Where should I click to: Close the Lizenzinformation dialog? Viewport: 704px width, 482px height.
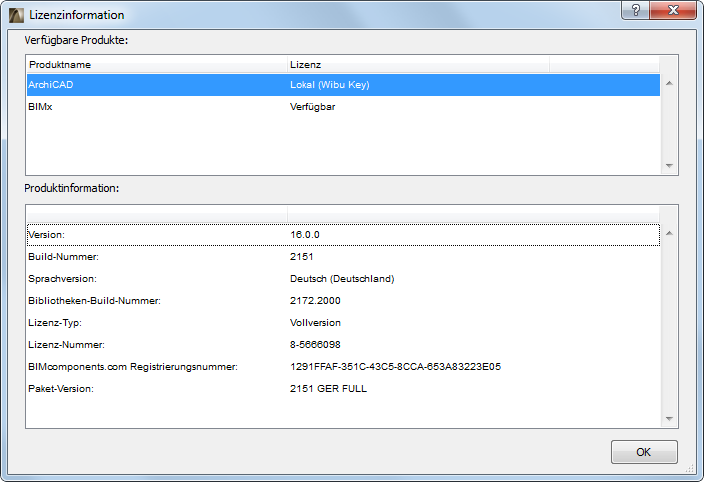[x=673, y=10]
